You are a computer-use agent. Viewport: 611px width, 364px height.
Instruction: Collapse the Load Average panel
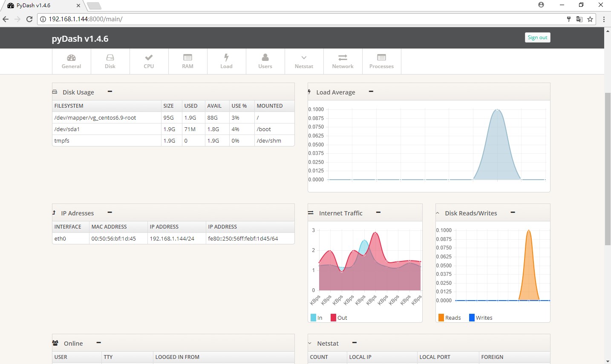[371, 92]
